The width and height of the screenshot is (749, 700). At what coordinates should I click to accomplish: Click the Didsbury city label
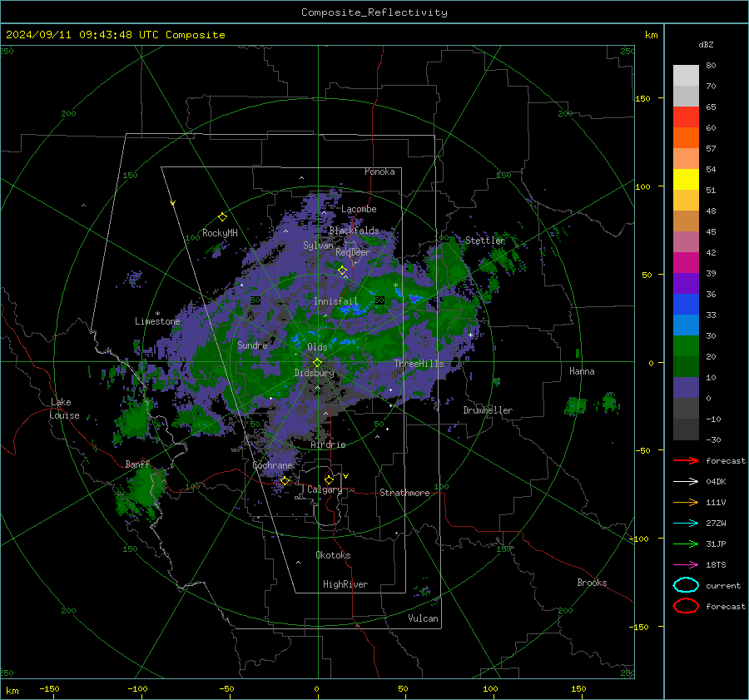click(314, 373)
